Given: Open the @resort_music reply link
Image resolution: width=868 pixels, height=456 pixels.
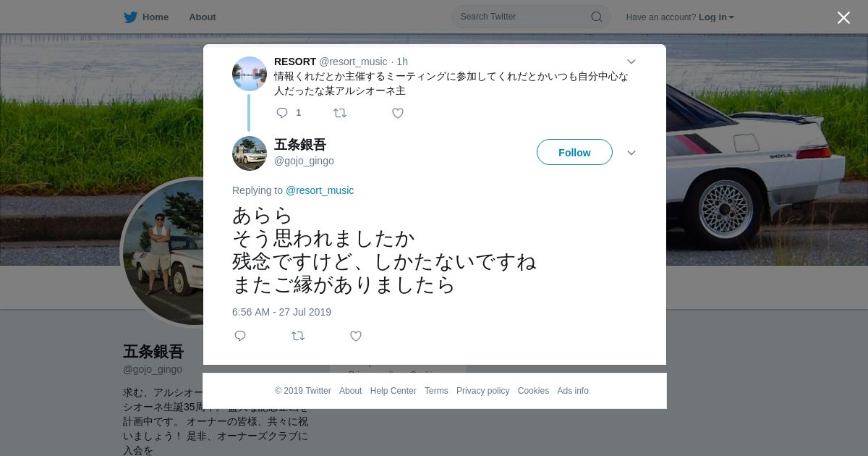Looking at the screenshot, I should click(320, 190).
